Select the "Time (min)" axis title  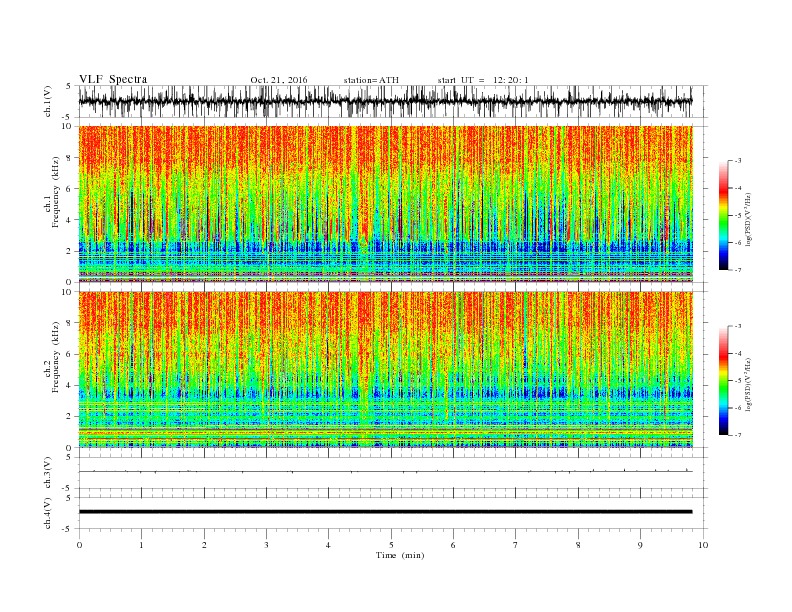[400, 555]
